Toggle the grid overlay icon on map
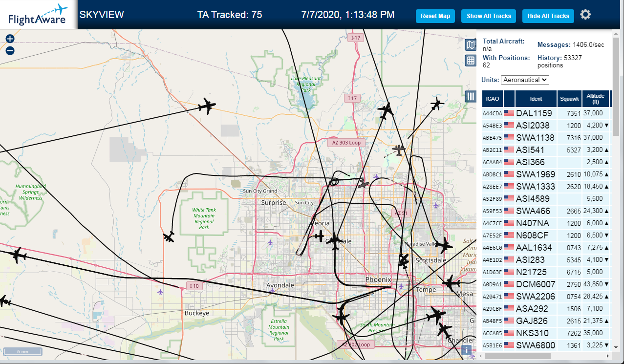Screen dimensions: 624x364 tap(470, 61)
